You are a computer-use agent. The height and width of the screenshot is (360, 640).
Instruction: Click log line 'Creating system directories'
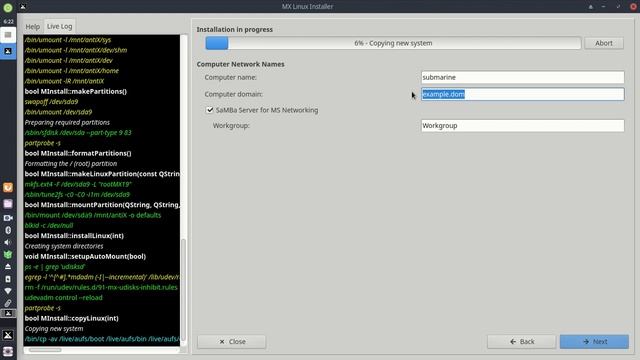[64, 246]
